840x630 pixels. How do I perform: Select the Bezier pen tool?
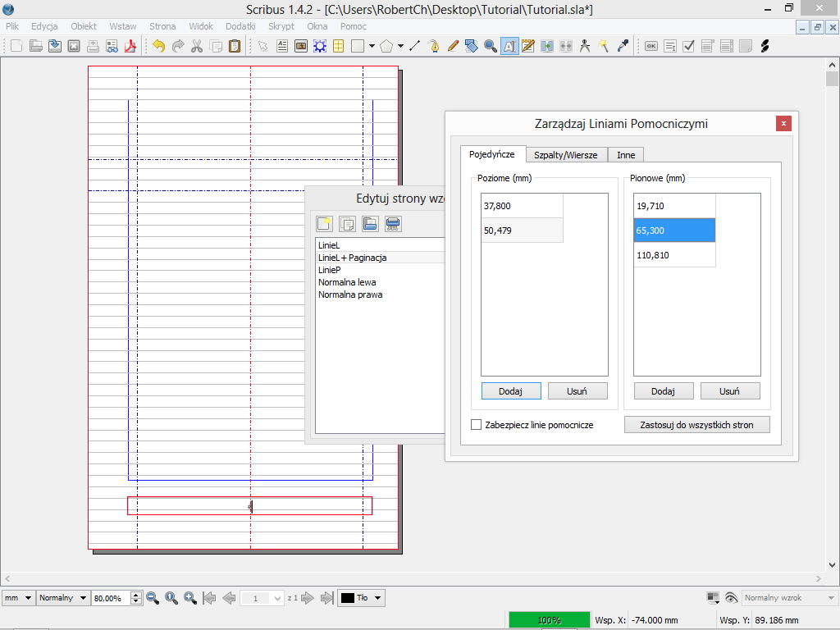434,46
